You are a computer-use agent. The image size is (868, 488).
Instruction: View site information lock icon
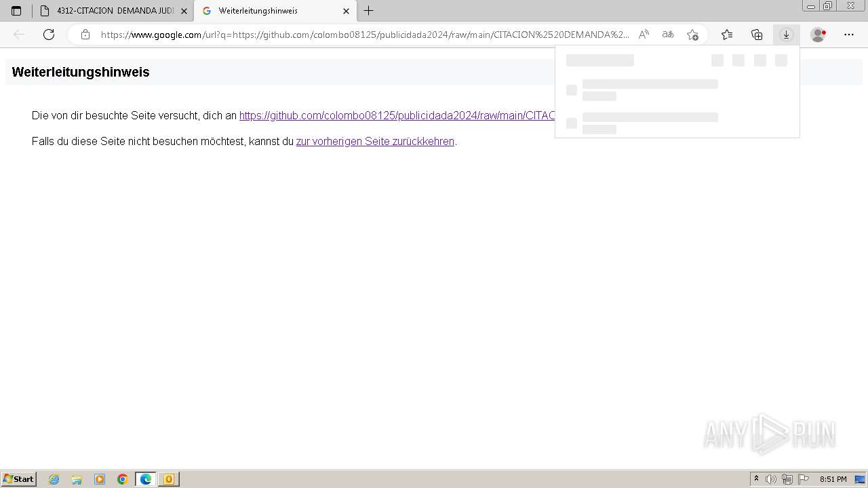click(x=85, y=35)
